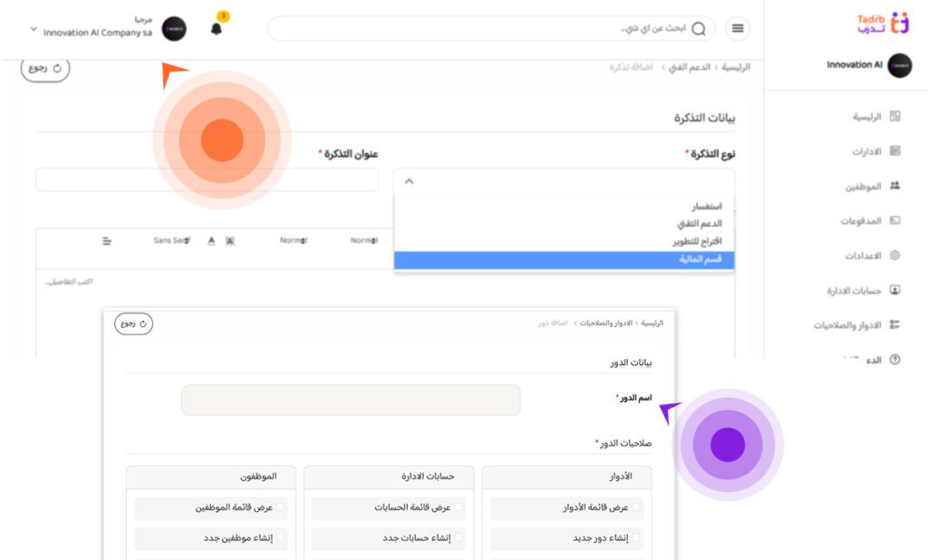Click the الادوار والصلاحيات roles icon
The width and height of the screenshot is (928, 560).
pyautogui.click(x=894, y=324)
